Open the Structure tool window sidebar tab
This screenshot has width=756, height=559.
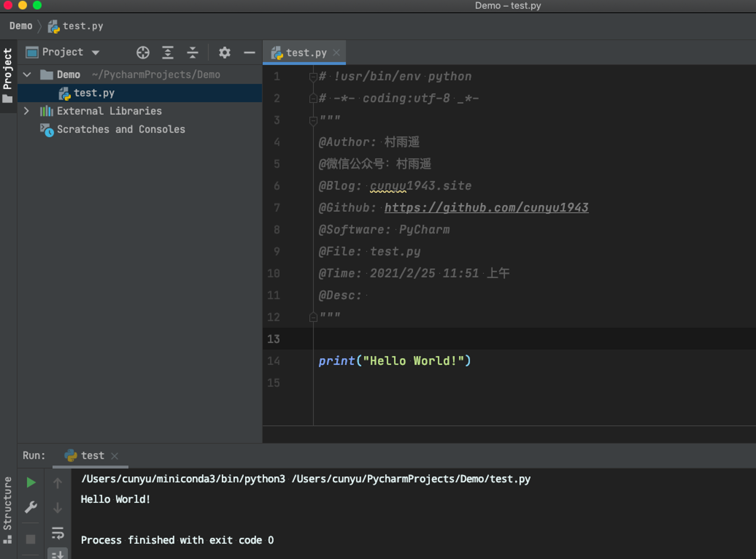7,510
